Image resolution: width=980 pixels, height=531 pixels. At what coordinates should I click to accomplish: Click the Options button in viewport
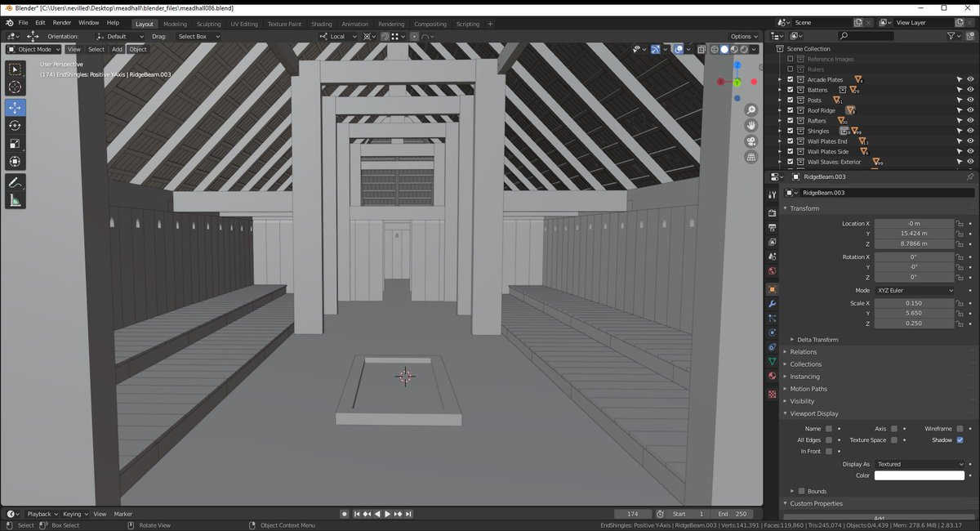(744, 36)
